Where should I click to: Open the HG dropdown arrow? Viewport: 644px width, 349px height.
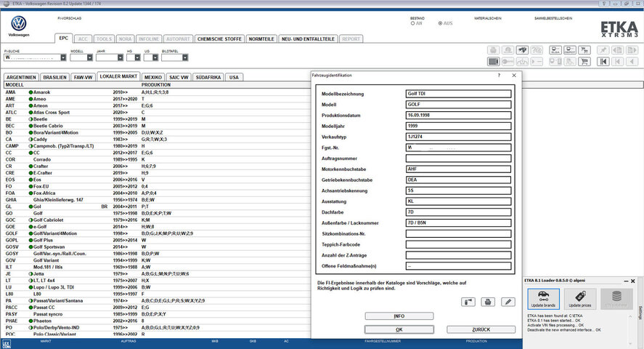[137, 57]
